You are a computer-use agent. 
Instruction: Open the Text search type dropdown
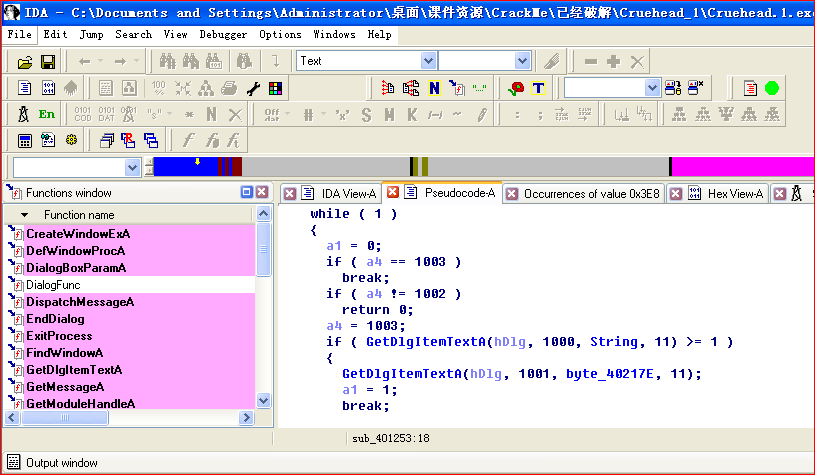(x=428, y=61)
